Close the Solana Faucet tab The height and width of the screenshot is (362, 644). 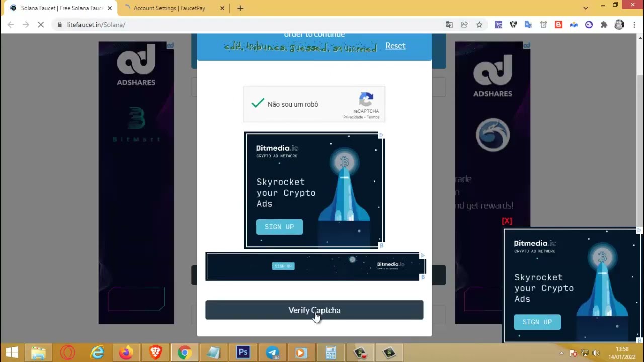pos(109,8)
